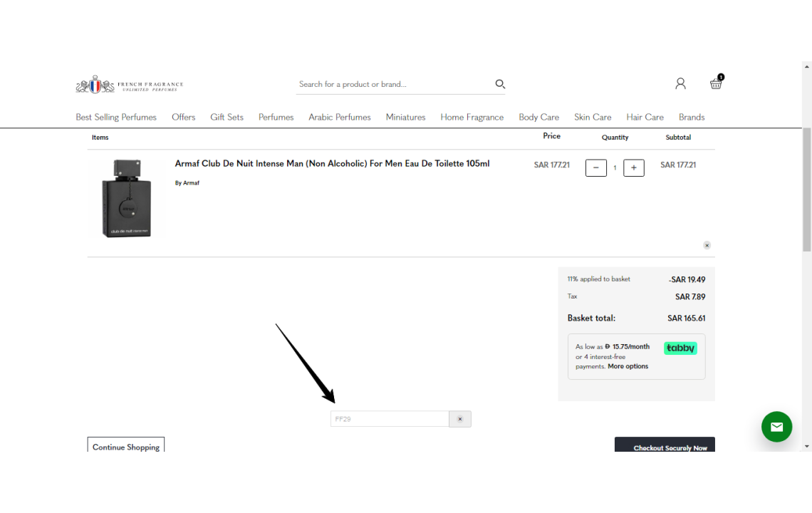812x513 pixels.
Task: Decrease quantity with minus button
Action: pos(596,168)
